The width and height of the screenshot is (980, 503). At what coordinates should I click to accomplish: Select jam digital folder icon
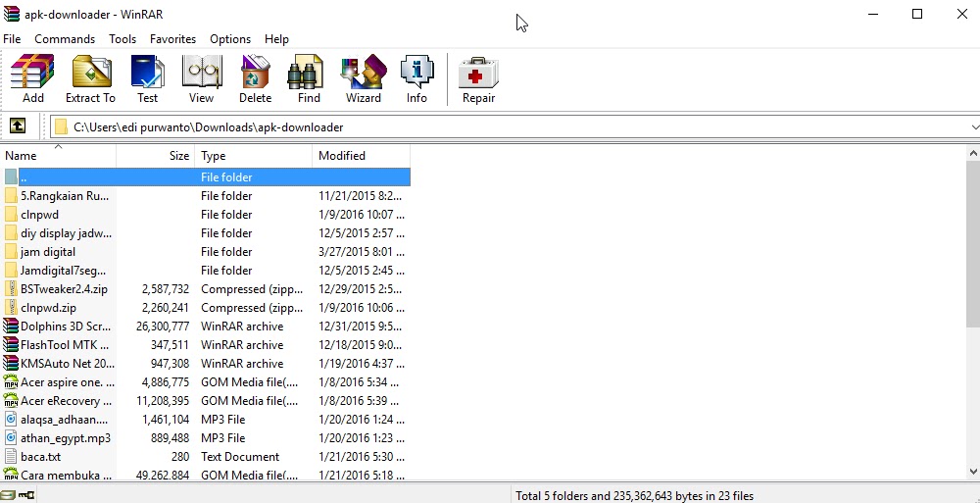coord(11,251)
